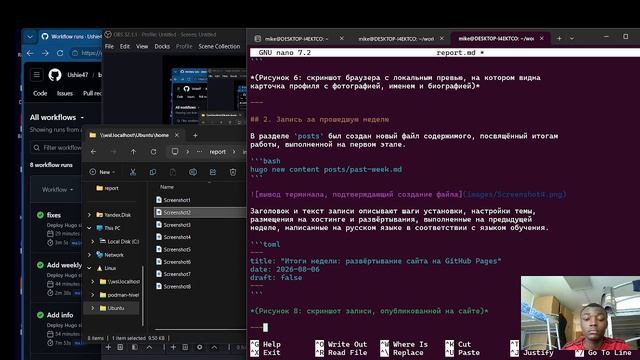The height and width of the screenshot is (360, 640).
Task: Expand the Local Disk (C:) tree node
Action: coord(93,242)
